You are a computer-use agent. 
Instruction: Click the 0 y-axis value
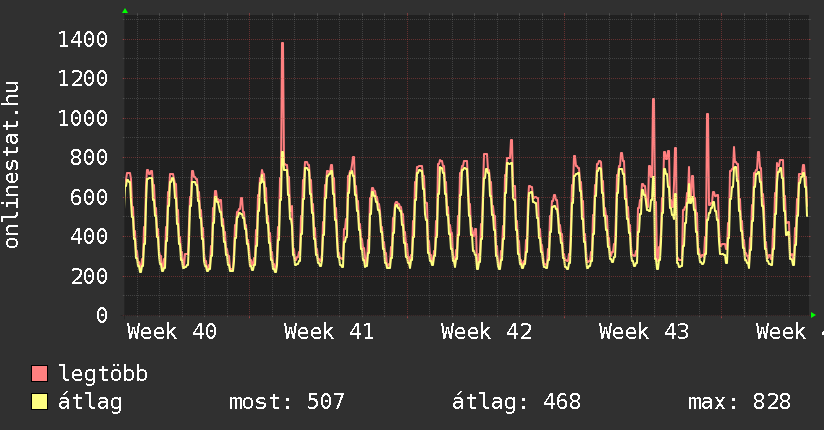[x=102, y=315]
